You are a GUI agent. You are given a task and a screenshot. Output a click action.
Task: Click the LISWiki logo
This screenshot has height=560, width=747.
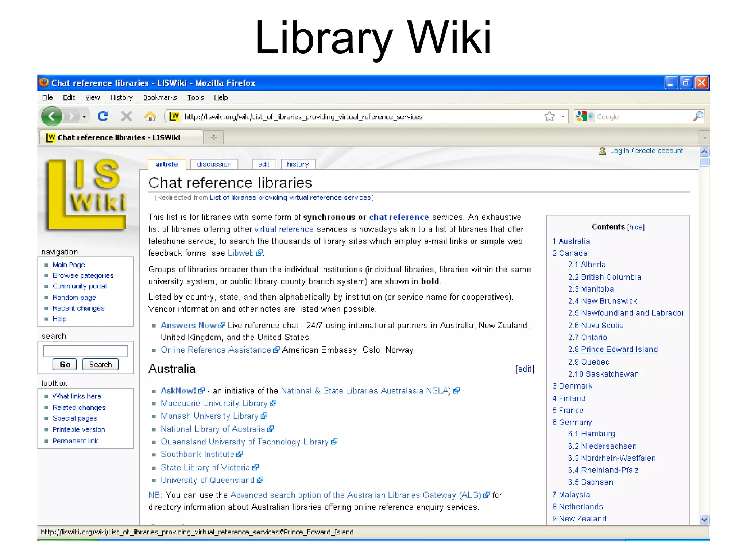(87, 195)
